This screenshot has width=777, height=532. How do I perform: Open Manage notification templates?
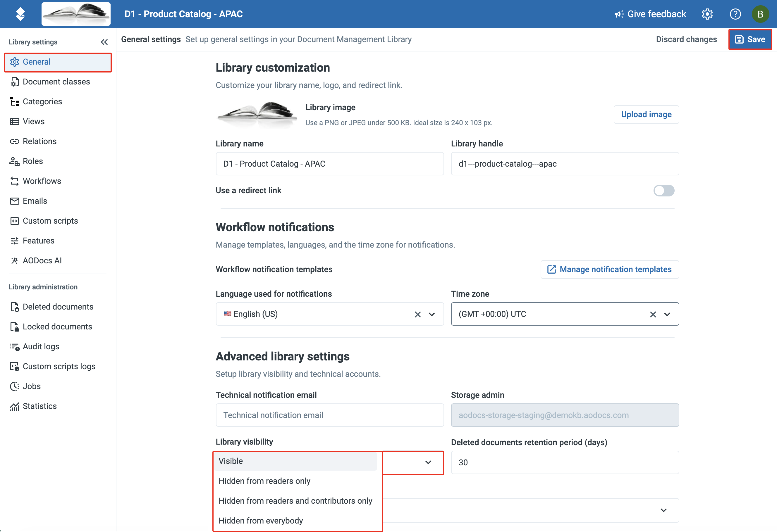coord(610,270)
